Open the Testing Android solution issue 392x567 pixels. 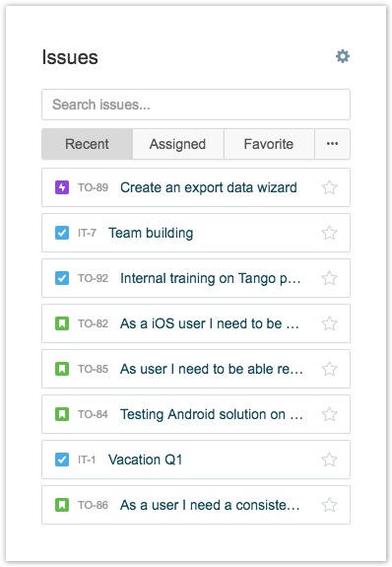(212, 414)
